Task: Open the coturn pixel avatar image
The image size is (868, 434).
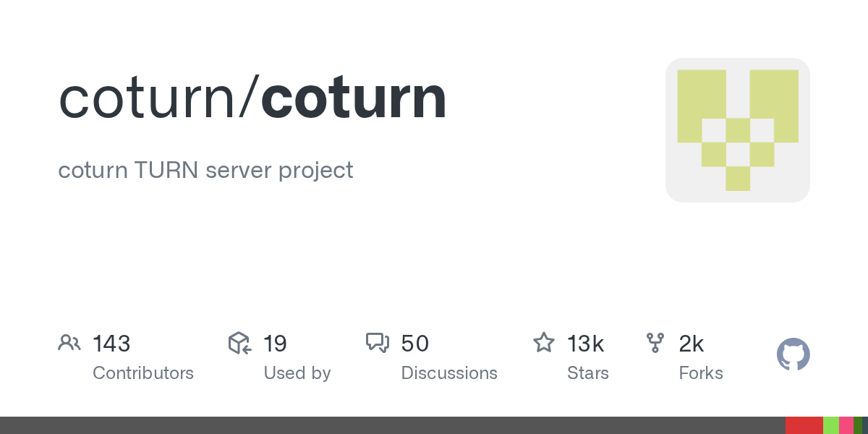Action: (x=737, y=130)
